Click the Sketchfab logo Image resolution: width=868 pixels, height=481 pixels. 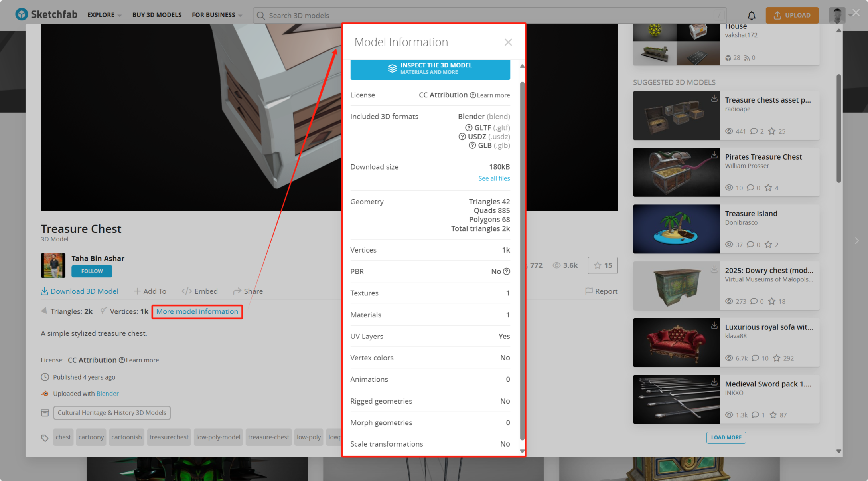[x=46, y=15]
